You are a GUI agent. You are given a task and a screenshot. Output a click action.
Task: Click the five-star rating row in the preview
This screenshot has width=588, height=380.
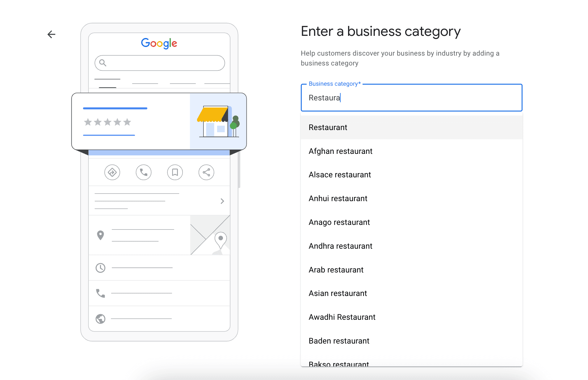click(x=107, y=122)
